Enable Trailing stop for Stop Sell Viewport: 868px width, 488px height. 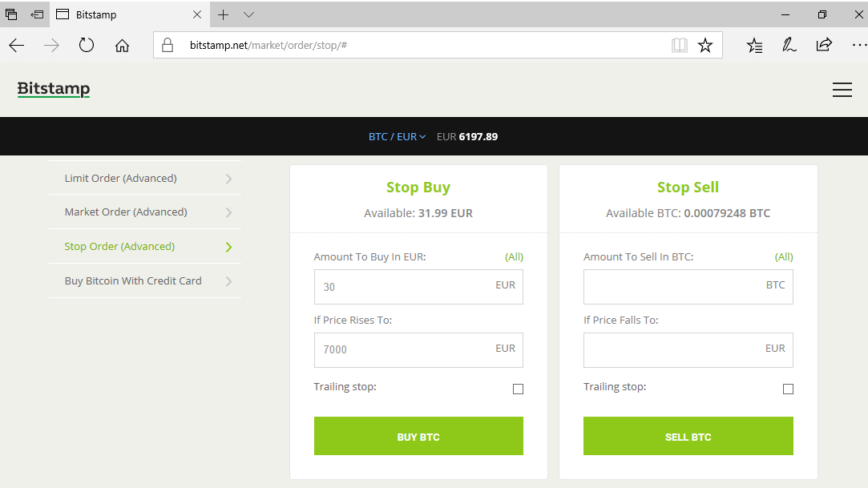click(x=789, y=389)
